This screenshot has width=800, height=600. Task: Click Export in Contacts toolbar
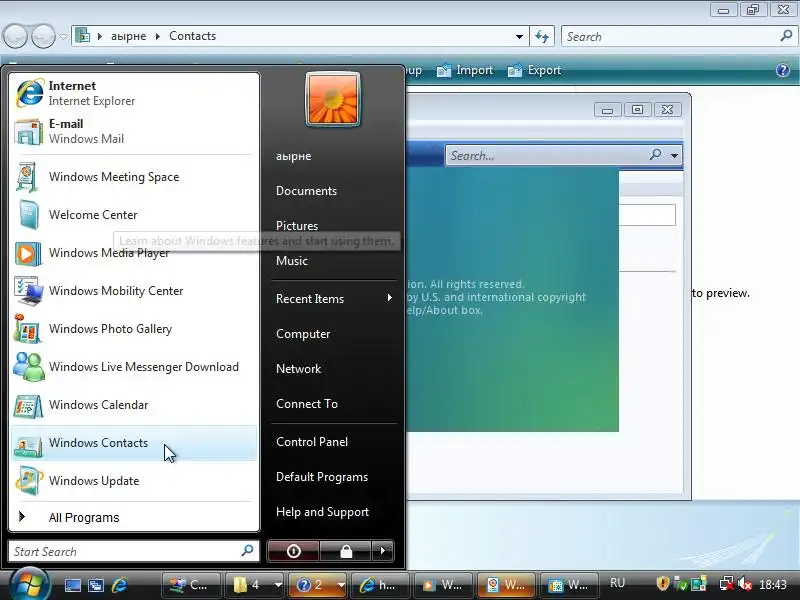[x=534, y=70]
